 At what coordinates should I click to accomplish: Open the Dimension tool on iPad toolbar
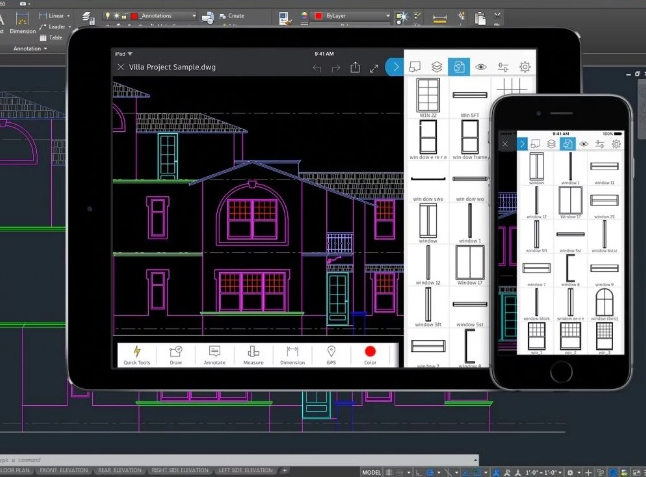292,353
